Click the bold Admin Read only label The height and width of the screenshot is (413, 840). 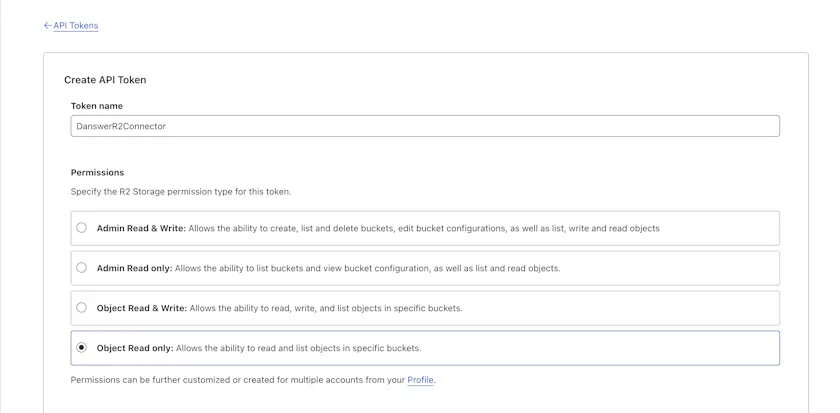click(x=135, y=268)
